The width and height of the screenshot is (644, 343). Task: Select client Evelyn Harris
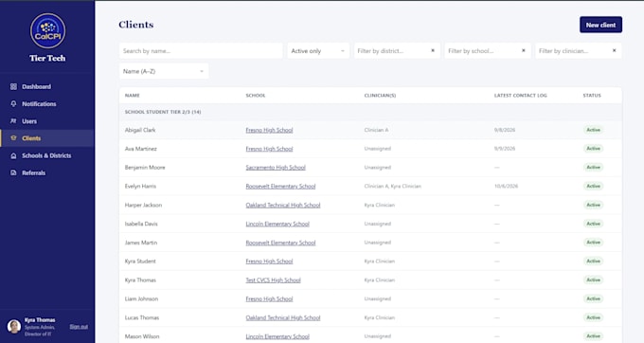tap(140, 187)
